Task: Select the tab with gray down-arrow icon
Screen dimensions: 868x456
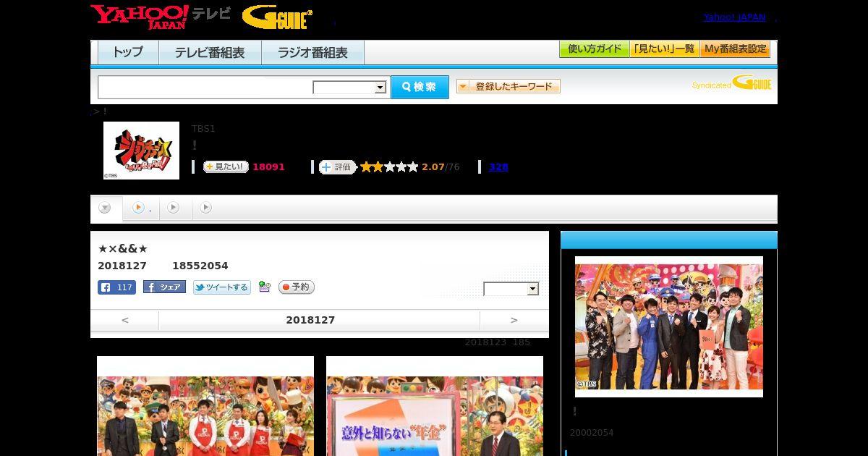Action: (x=106, y=208)
